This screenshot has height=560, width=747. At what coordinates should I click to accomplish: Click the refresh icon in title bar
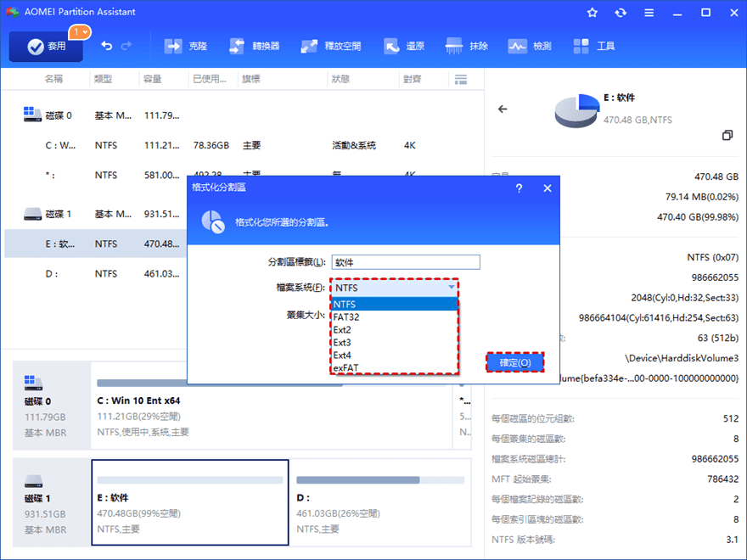(x=621, y=13)
